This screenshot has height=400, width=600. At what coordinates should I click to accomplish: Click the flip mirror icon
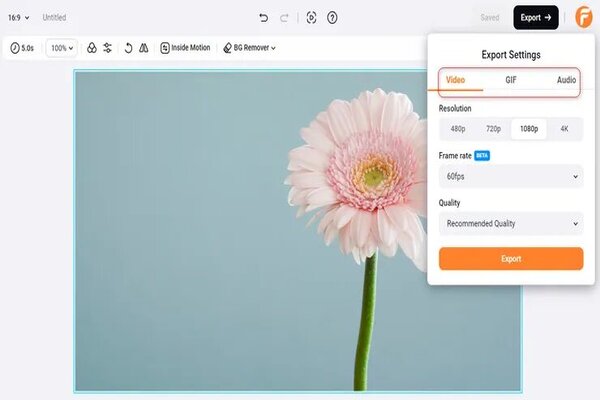143,48
